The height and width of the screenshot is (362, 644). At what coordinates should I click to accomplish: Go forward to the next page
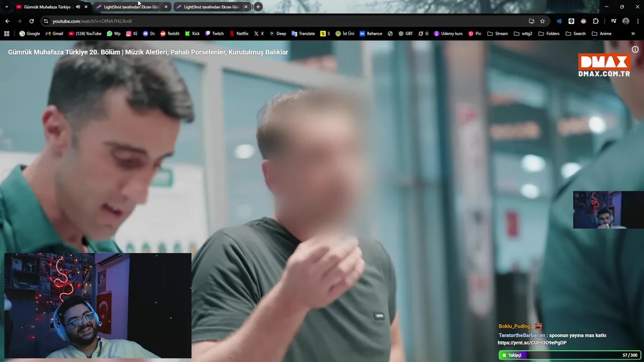pos(19,21)
